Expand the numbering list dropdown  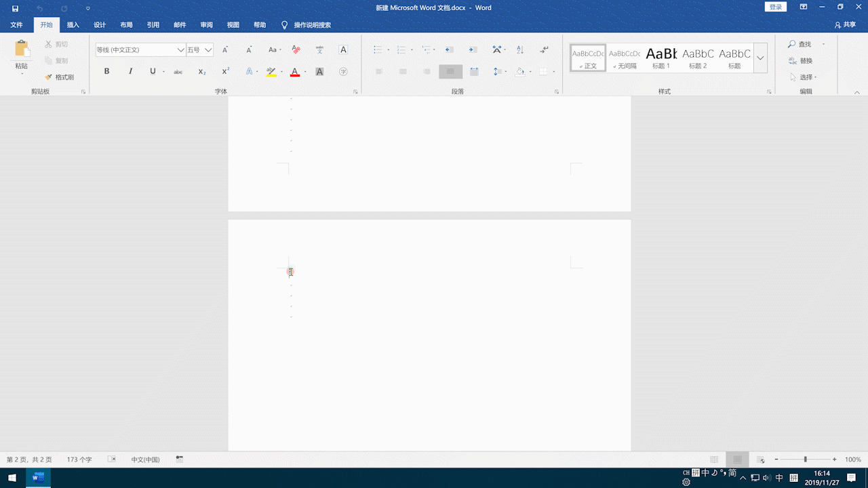click(x=412, y=49)
